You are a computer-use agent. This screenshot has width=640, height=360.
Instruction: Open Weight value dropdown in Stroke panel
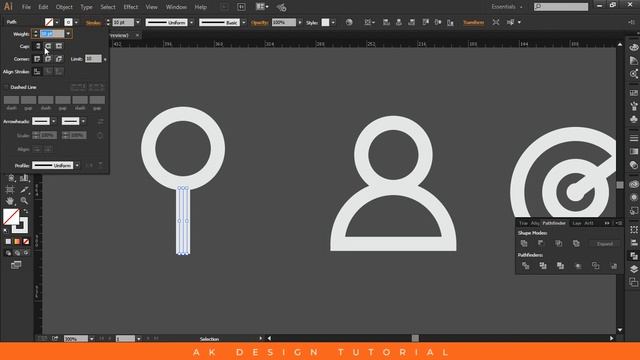tap(68, 34)
